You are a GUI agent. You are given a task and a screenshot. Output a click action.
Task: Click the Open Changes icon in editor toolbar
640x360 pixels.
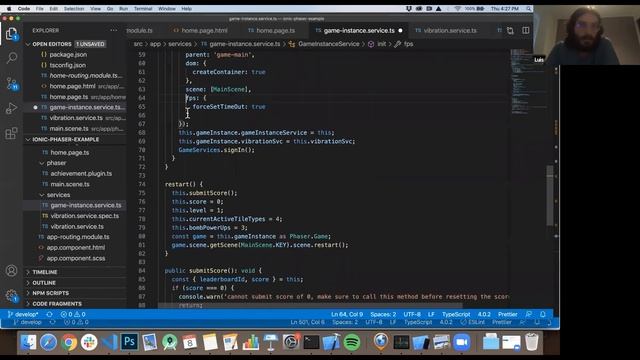pos(510,31)
